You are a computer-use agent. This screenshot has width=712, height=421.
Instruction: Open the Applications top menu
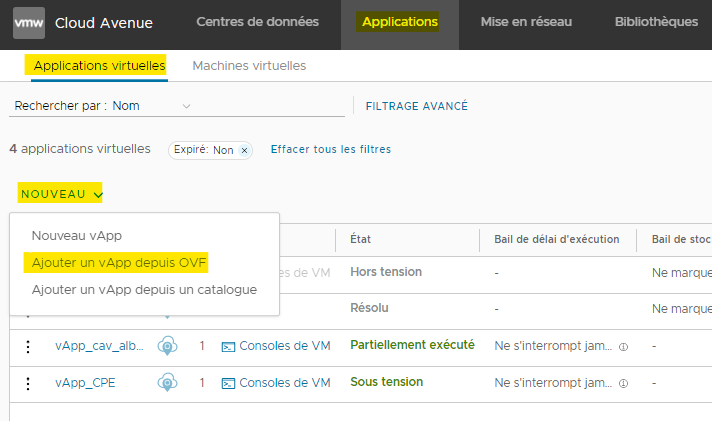400,22
